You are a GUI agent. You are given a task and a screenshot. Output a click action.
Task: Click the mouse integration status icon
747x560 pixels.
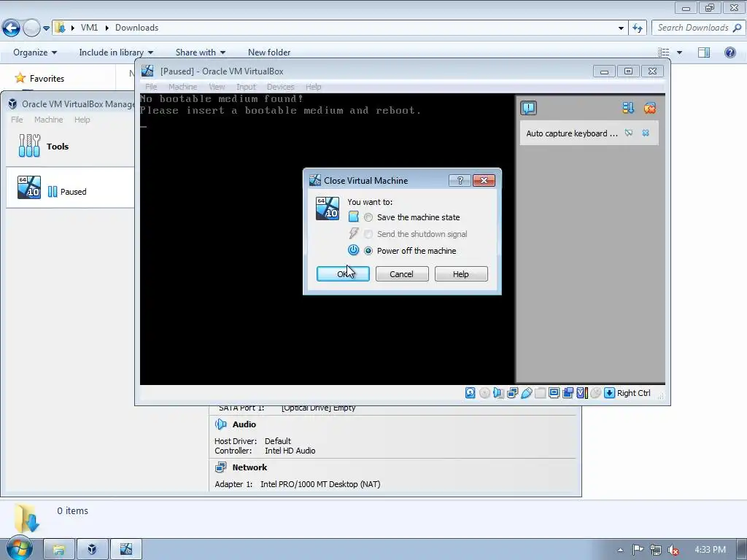(x=595, y=393)
